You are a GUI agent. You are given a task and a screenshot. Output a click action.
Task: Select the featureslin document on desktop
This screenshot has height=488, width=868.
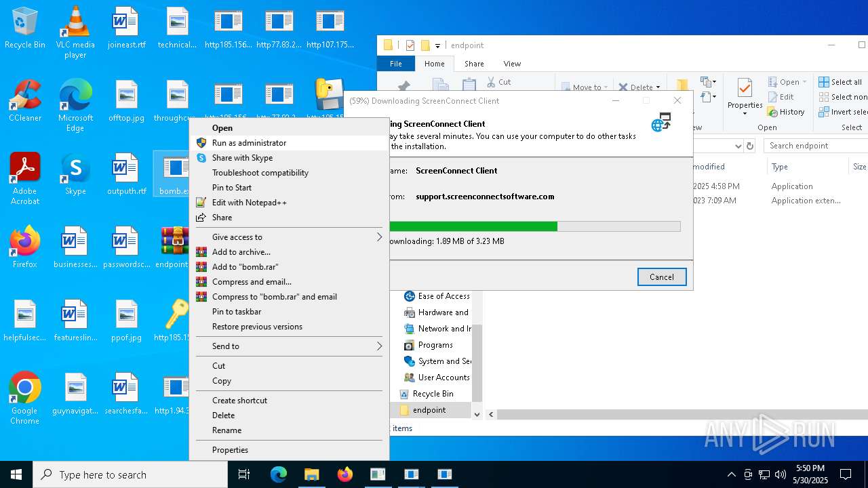75,321
